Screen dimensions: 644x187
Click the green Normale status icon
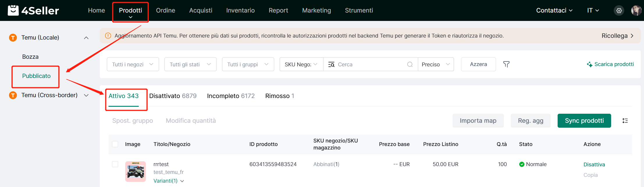522,164
